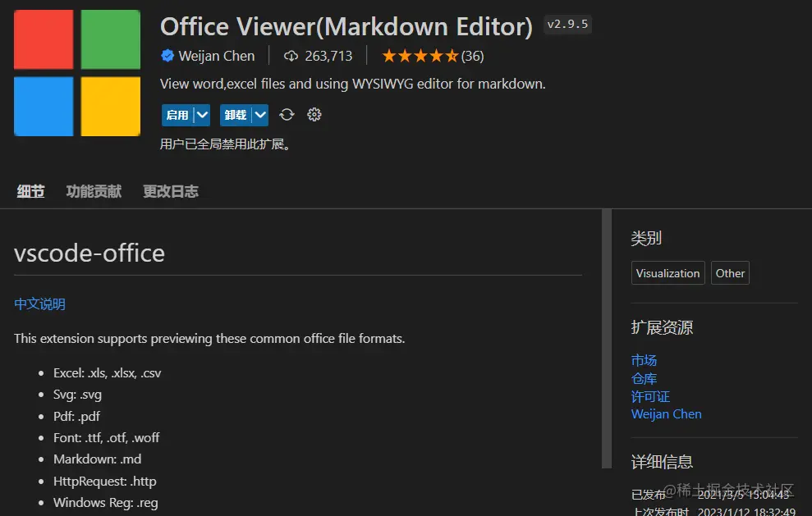Click the extension description text

pyautogui.click(x=353, y=84)
